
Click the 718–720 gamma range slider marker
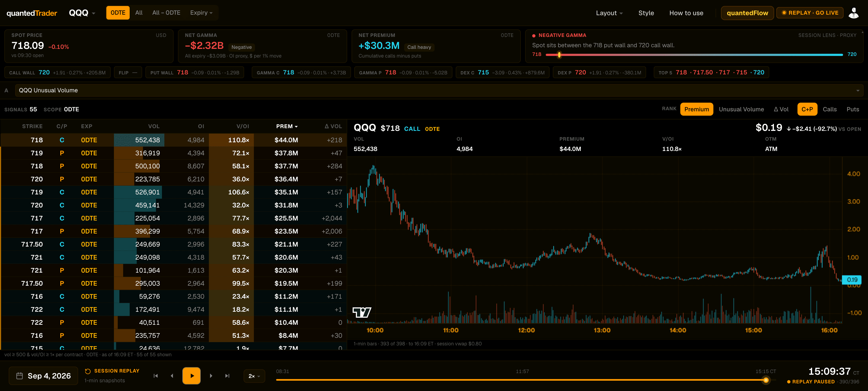(559, 55)
